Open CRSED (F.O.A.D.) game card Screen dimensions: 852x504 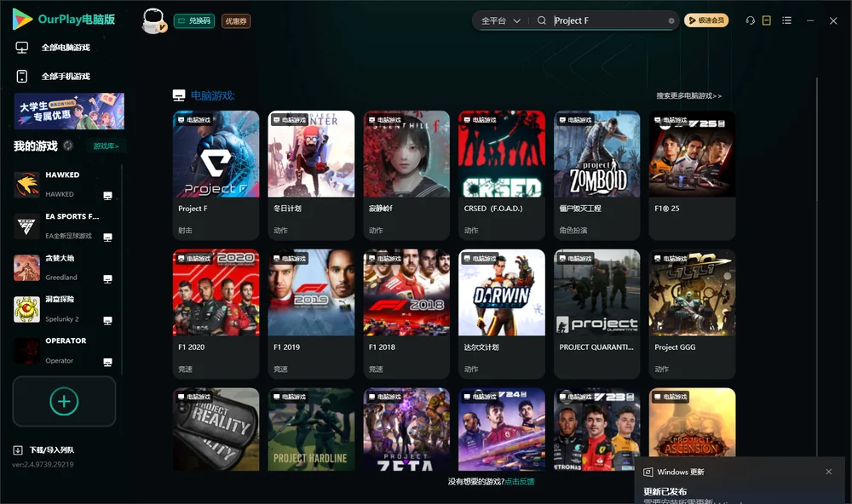coord(502,175)
